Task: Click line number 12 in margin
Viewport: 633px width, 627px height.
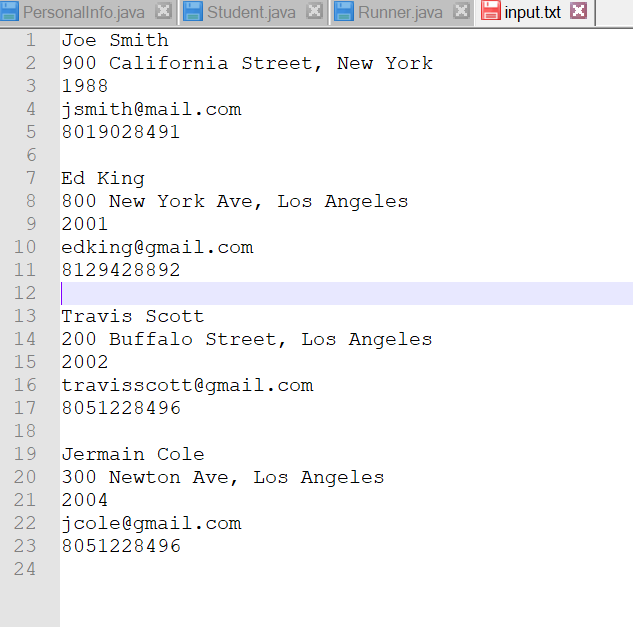Action: (25, 294)
